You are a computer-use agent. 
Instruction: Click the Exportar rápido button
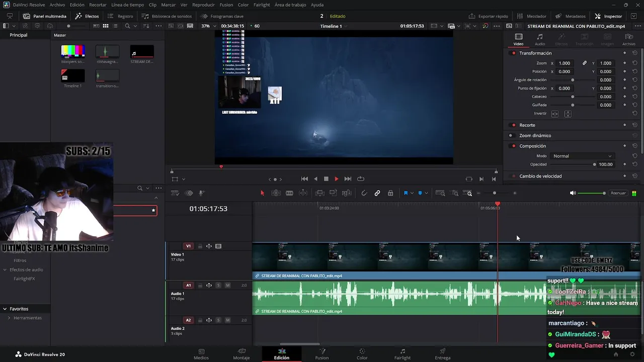tap(489, 16)
